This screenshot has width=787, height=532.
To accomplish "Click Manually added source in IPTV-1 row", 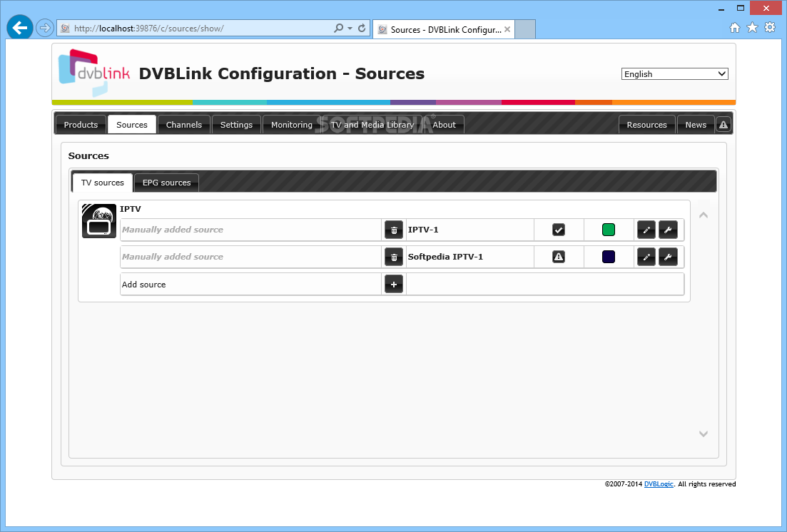I will [x=173, y=230].
